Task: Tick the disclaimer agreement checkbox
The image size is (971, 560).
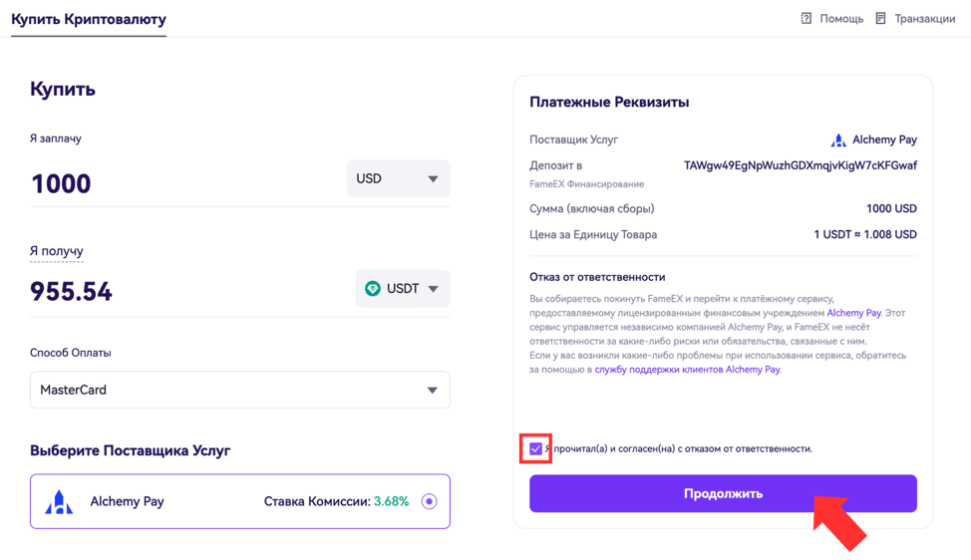Action: point(535,448)
